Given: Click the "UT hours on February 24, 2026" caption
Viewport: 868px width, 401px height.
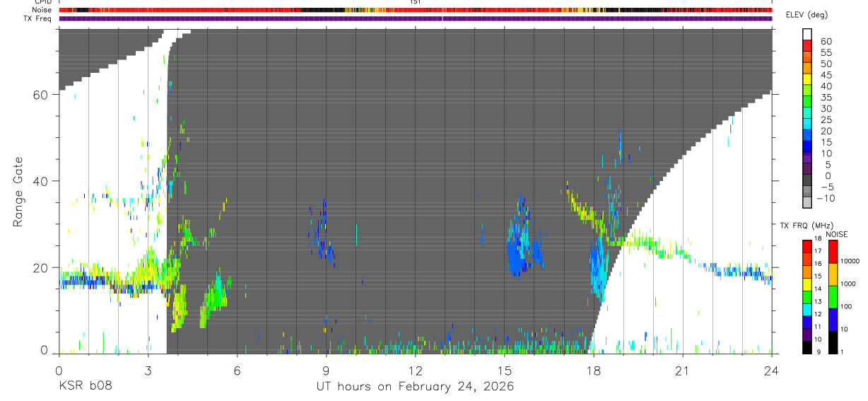Looking at the screenshot, I should click(x=415, y=387).
